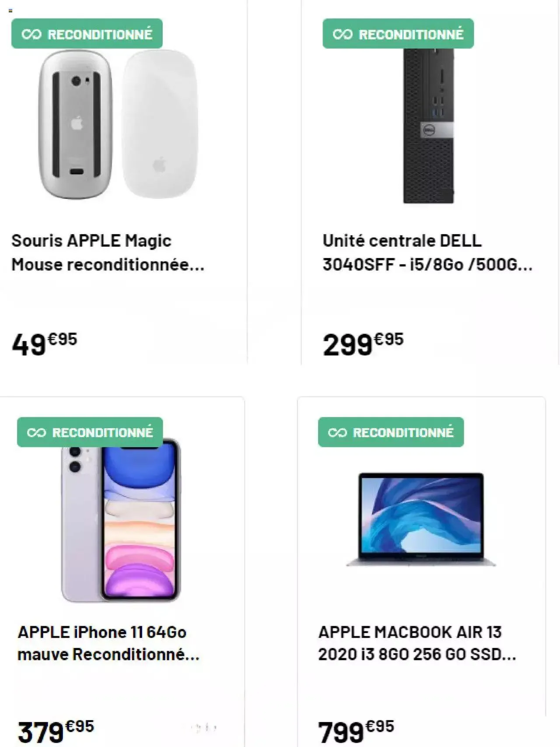This screenshot has width=560, height=747.
Task: Click the 49€95 Magic Mouse price
Action: tap(44, 344)
